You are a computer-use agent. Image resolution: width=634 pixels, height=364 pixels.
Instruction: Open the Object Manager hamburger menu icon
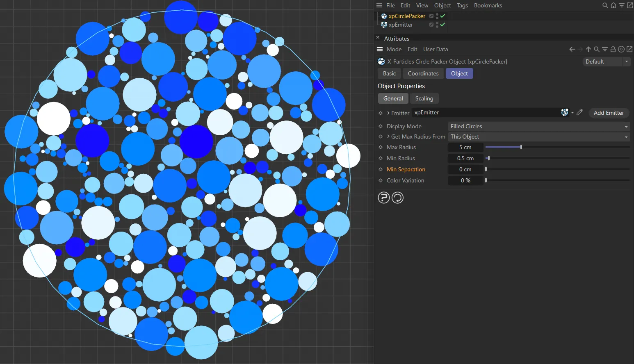click(x=379, y=5)
